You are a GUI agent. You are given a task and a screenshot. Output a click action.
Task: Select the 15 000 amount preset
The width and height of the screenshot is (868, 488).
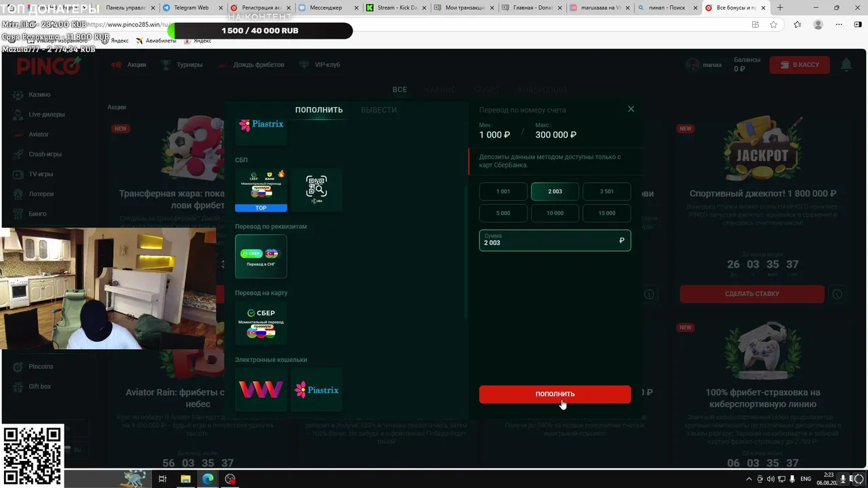click(x=606, y=213)
